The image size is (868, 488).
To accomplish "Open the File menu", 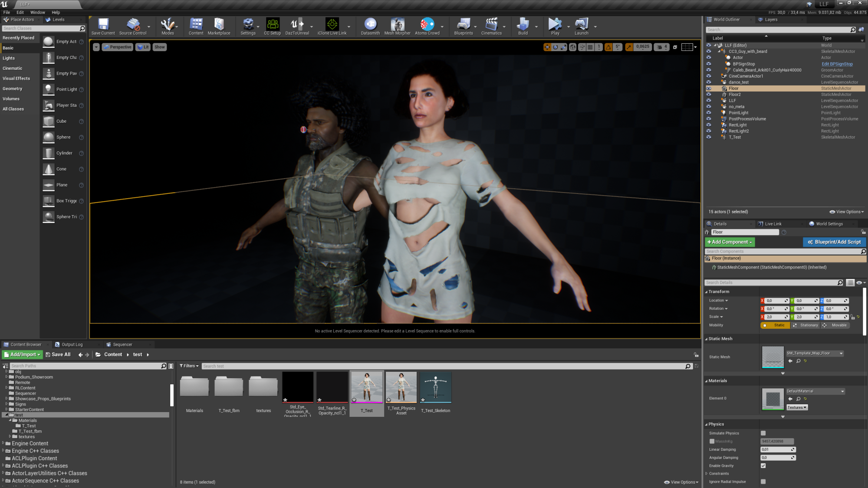I will click(7, 13).
